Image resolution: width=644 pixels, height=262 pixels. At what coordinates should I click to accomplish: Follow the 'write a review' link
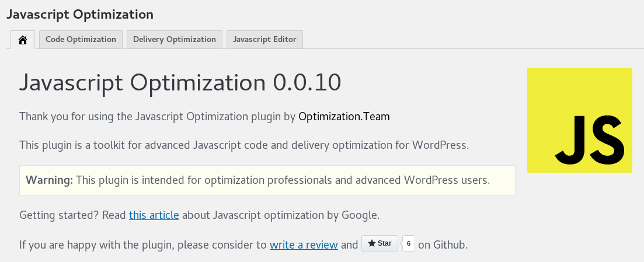[304, 244]
